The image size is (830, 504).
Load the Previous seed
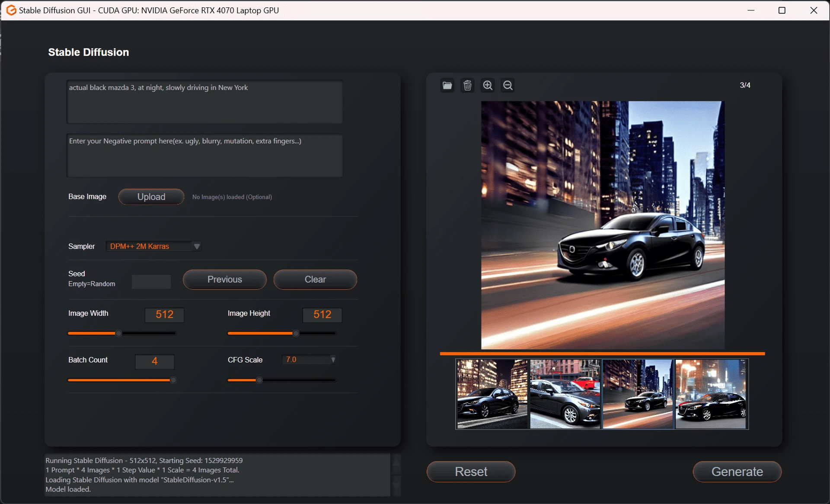click(x=224, y=279)
